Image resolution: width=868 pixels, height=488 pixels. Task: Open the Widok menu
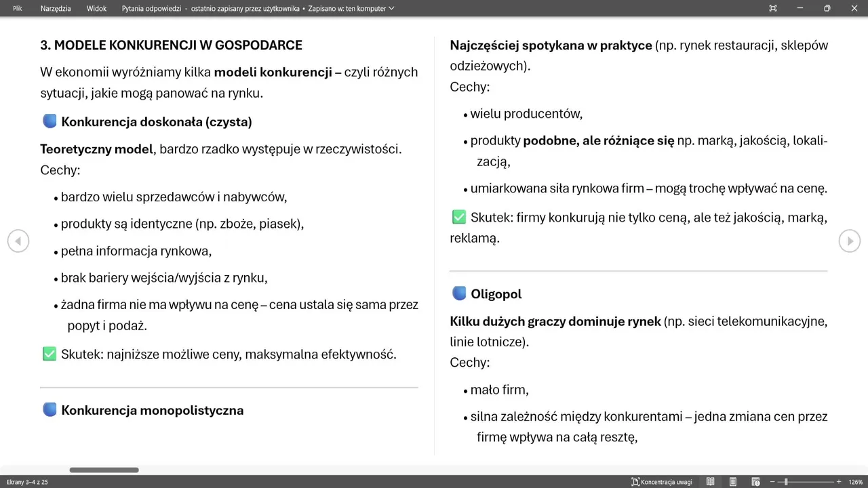tap(96, 9)
